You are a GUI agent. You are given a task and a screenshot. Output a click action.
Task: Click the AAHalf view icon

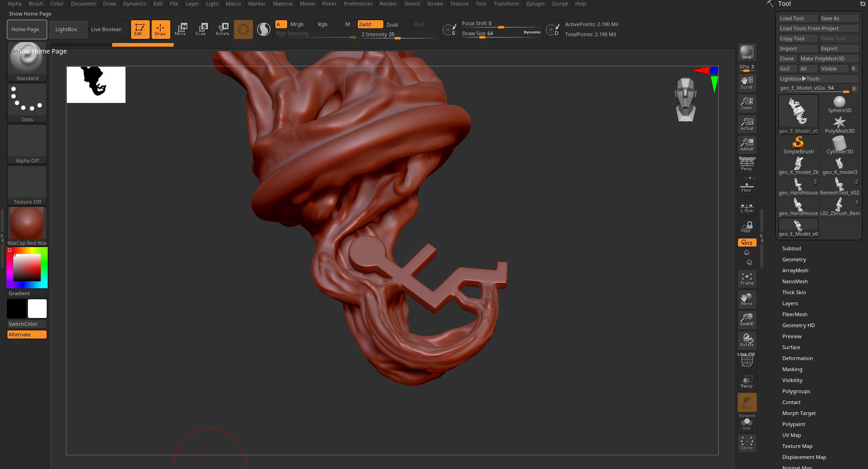click(x=747, y=145)
